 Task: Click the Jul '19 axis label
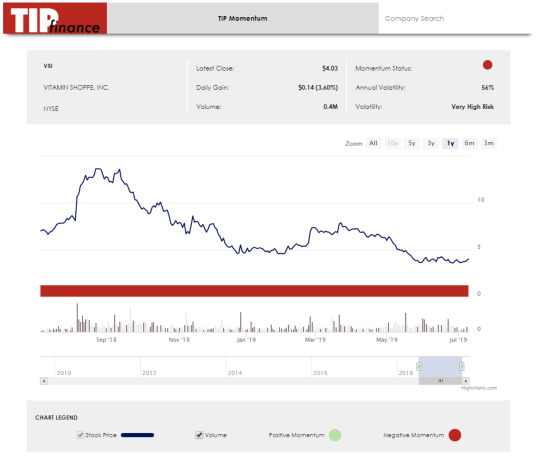point(458,340)
